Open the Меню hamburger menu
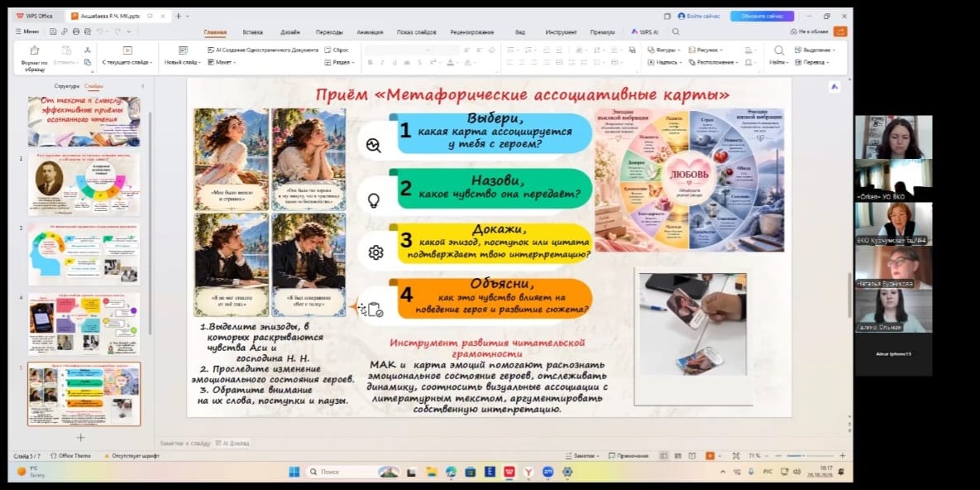Viewport: 980px width, 490px height. 26,31
